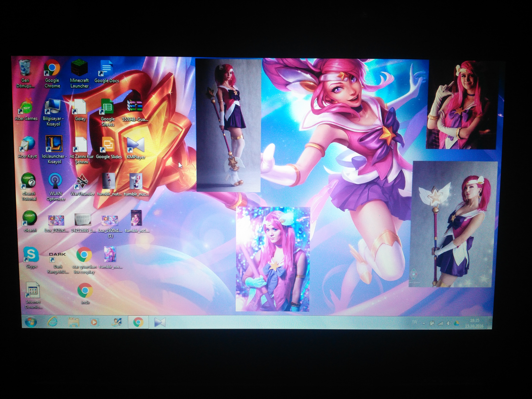Launch the Skype desktop shortcut
The image size is (532, 399).
point(31,257)
